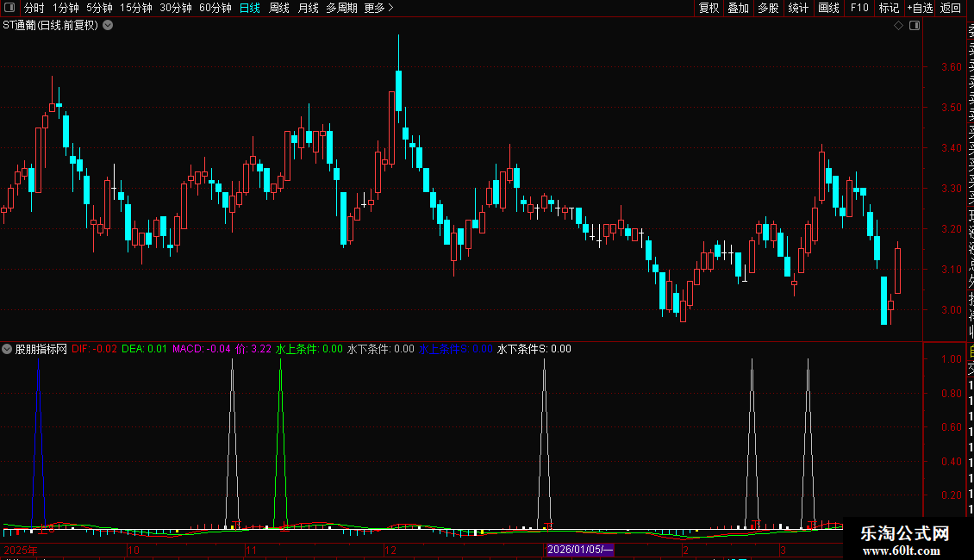
Task: Select the 15分钟 period tab
Action: pos(136,8)
